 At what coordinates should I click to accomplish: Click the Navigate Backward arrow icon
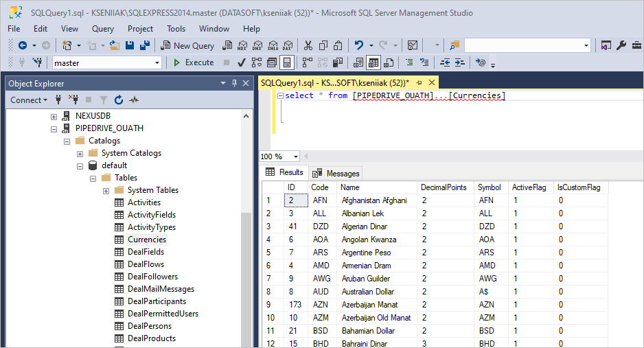pyautogui.click(x=23, y=45)
